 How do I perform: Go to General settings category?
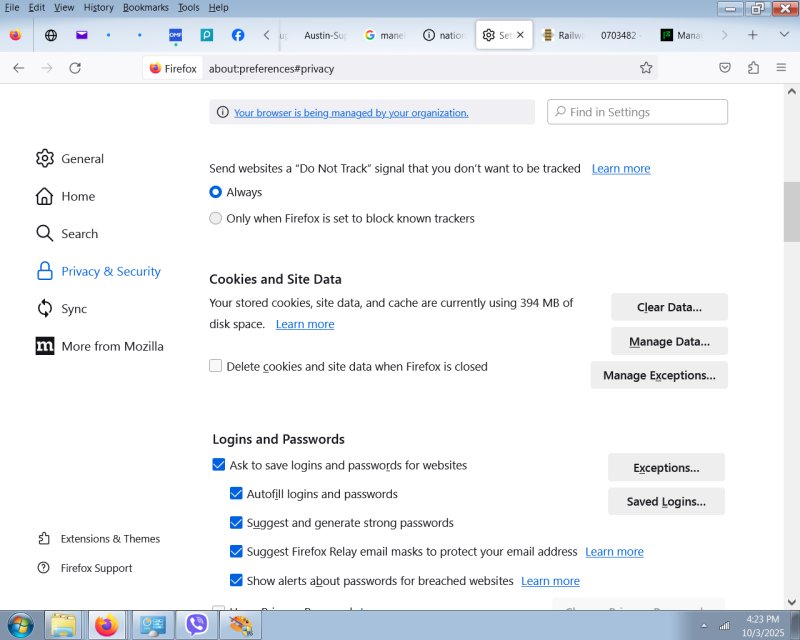click(x=70, y=159)
